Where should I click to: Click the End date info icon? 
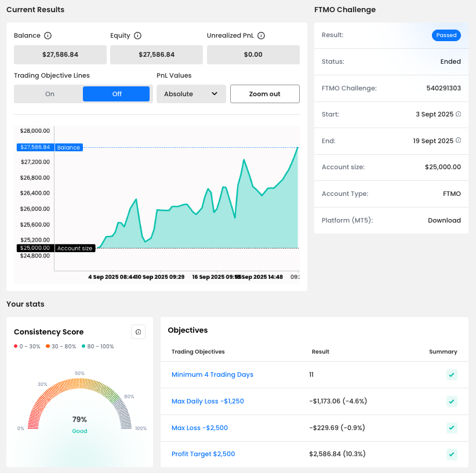459,140
